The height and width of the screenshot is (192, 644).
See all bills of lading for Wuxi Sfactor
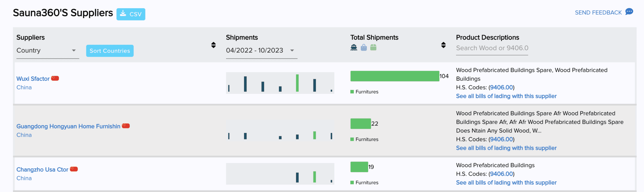pyautogui.click(x=506, y=96)
